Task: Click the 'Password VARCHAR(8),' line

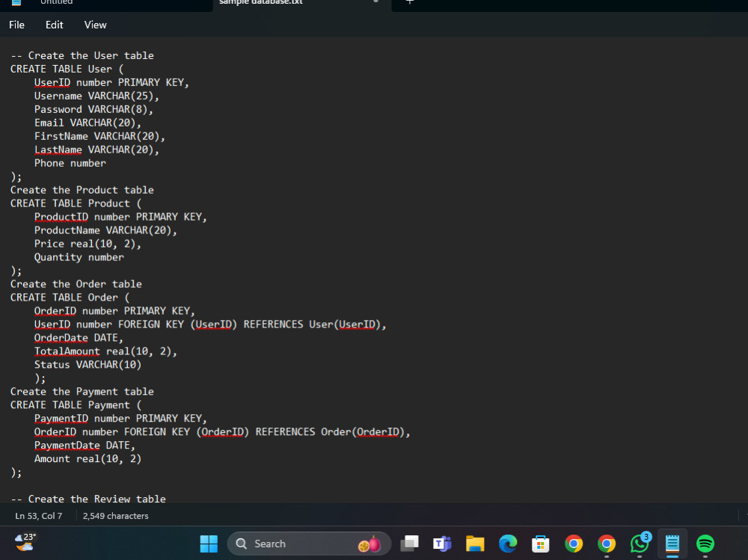Action: (93, 109)
